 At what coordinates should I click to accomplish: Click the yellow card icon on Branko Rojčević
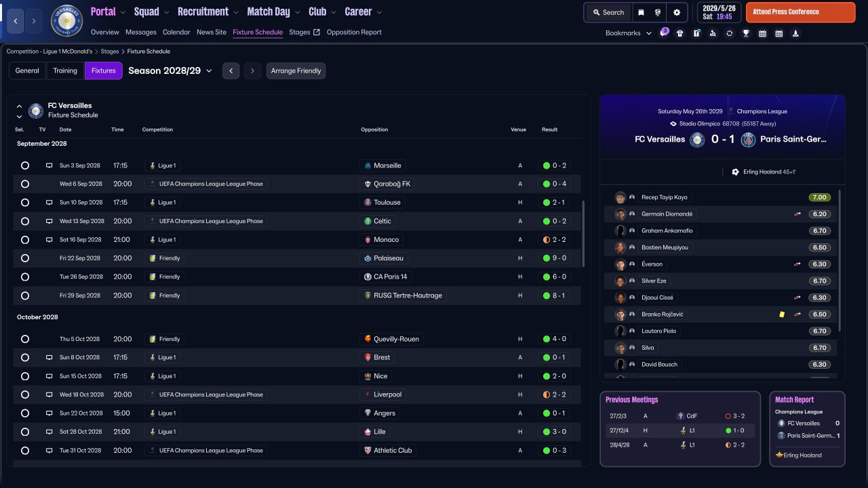point(782,314)
